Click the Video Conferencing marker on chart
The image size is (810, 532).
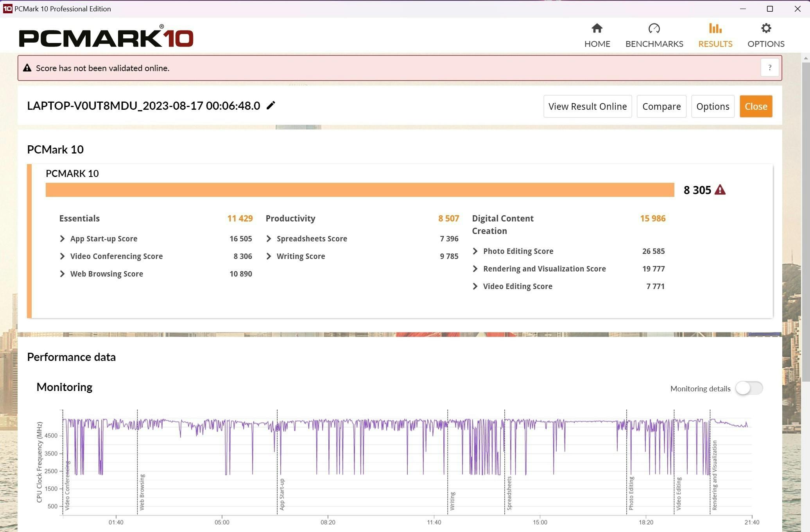(67, 486)
